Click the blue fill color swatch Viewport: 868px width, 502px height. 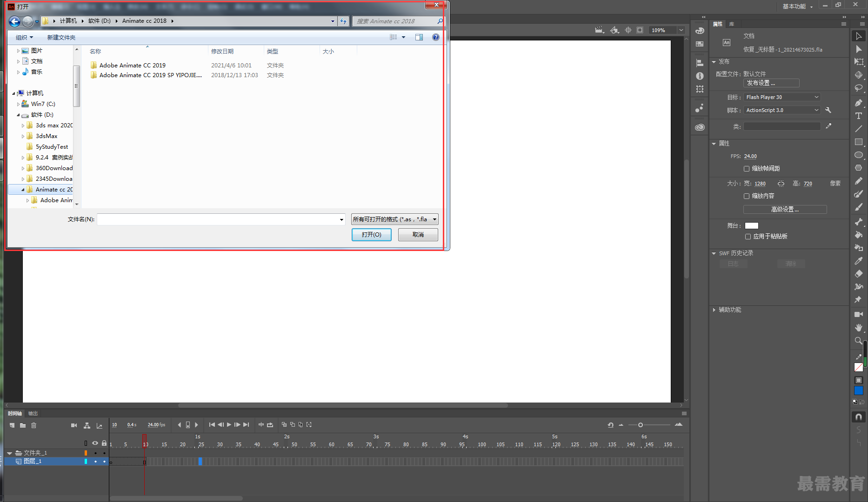pyautogui.click(x=859, y=391)
